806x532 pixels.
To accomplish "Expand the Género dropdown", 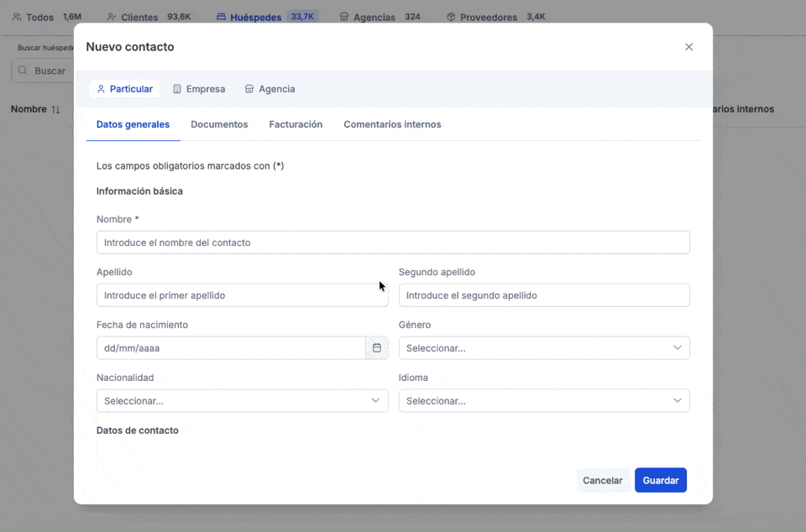I will coord(544,348).
